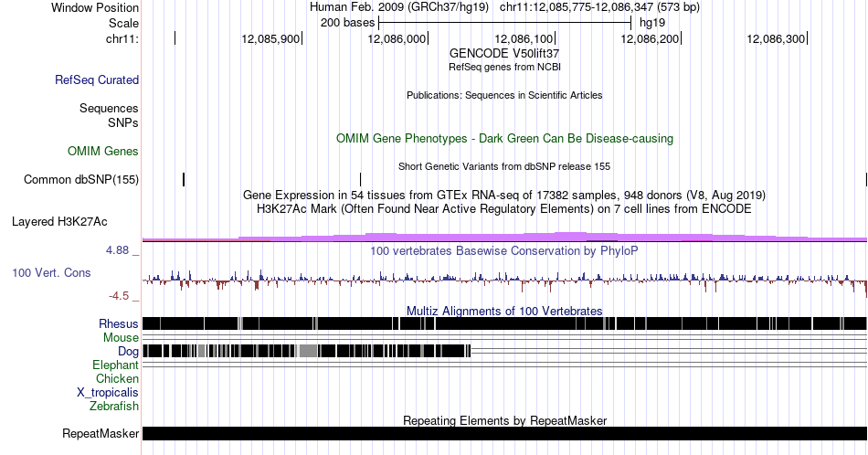Select the Elephant alignment row label

[x=116, y=365]
